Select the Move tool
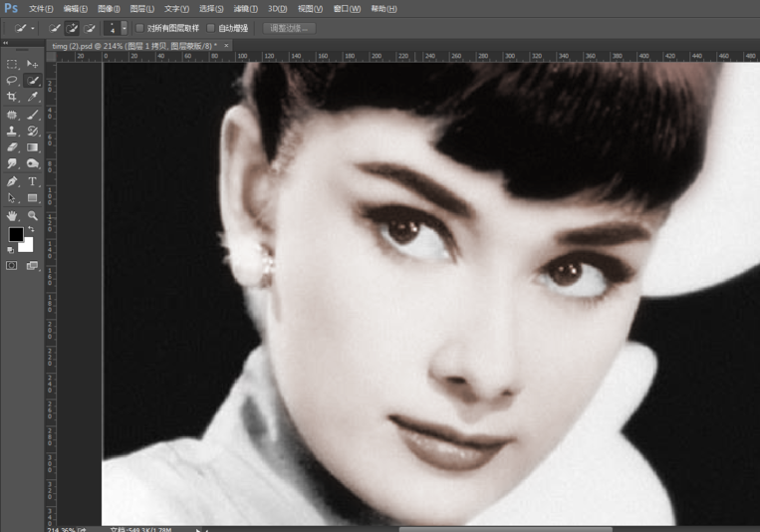Image resolution: width=760 pixels, height=532 pixels. pyautogui.click(x=33, y=64)
